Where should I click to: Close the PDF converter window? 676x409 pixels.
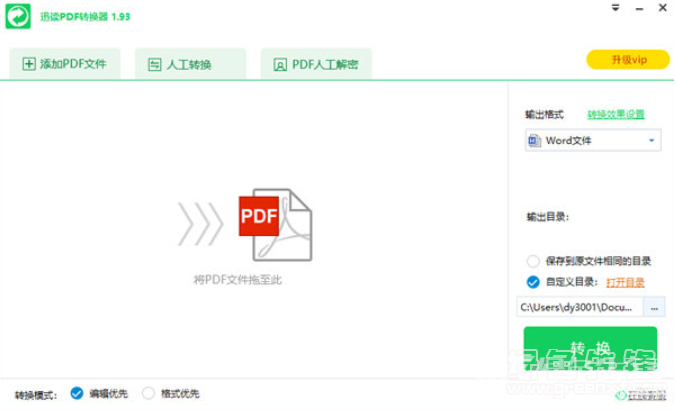(x=663, y=8)
